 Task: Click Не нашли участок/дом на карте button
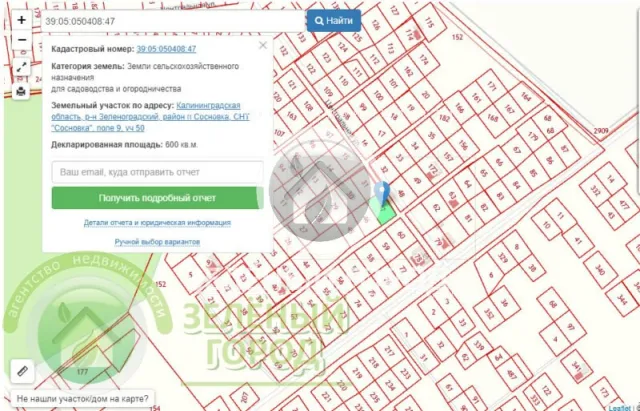(82, 398)
